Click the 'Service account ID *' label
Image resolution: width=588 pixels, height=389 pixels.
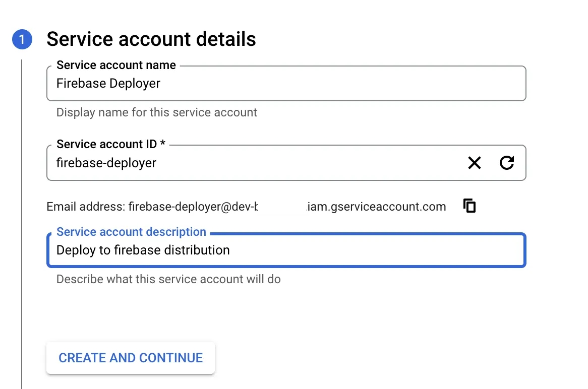[x=111, y=144]
